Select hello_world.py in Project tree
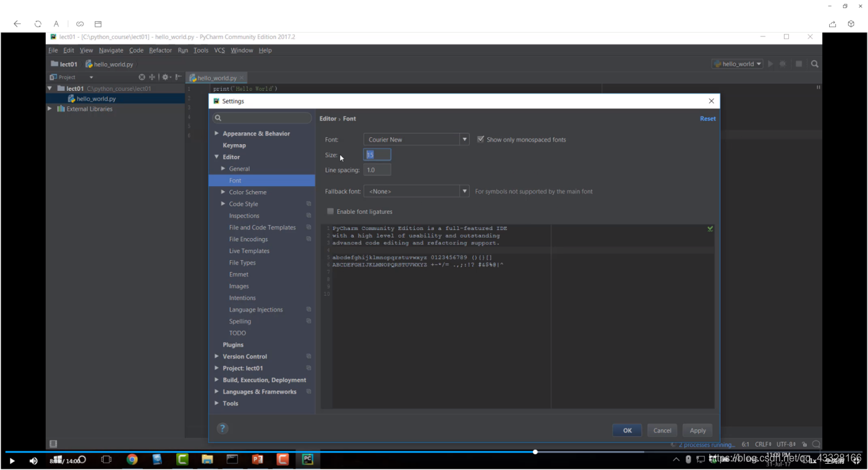The image size is (868, 470). pos(96,98)
